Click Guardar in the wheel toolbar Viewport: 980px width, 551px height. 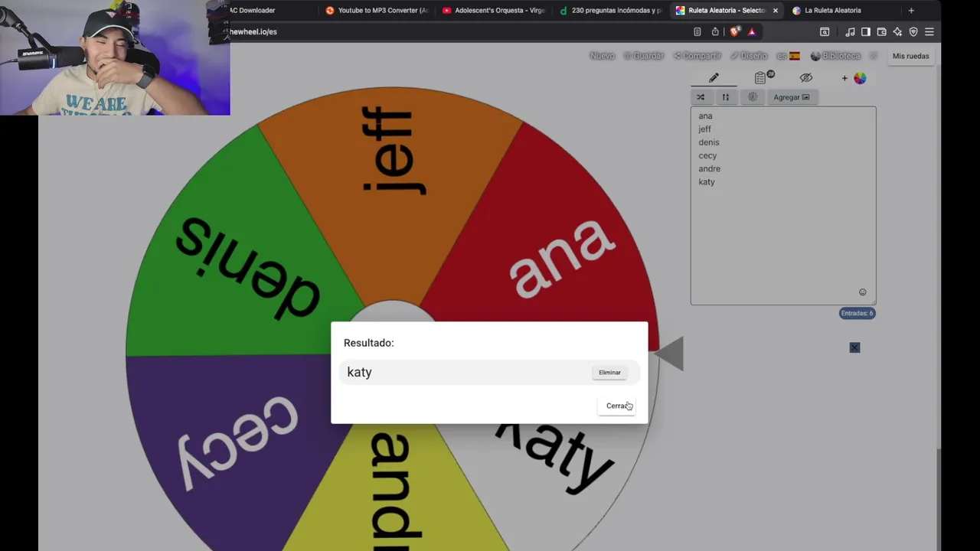click(x=643, y=56)
